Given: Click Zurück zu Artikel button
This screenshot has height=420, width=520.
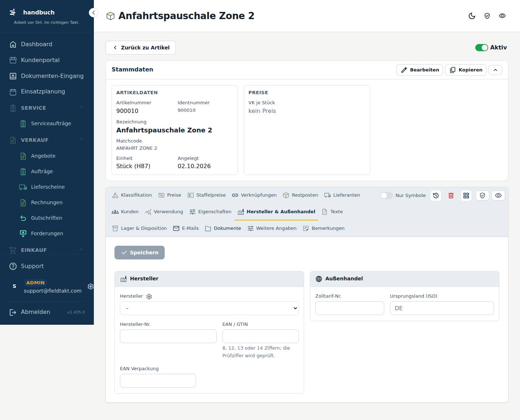Looking at the screenshot, I should click(140, 48).
